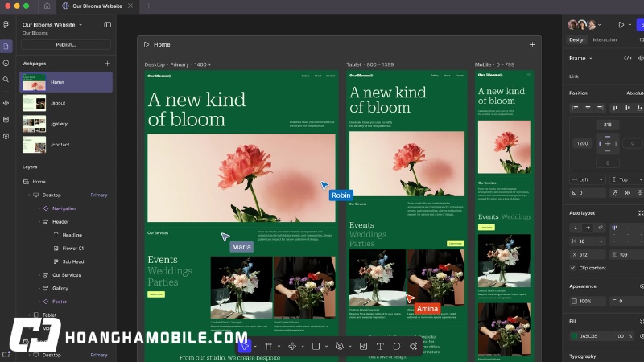The height and width of the screenshot is (362, 644).
Task: Select the Rectangle shape tool
Action: pos(316,347)
